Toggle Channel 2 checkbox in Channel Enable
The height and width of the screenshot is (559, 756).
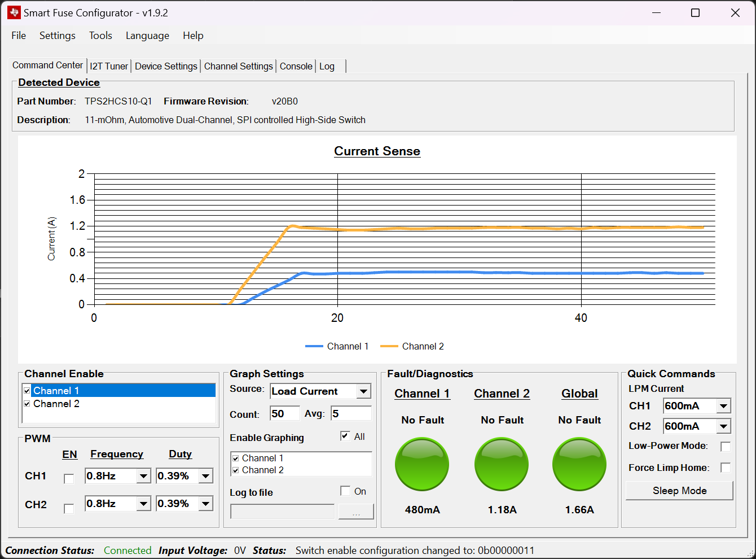click(x=27, y=404)
